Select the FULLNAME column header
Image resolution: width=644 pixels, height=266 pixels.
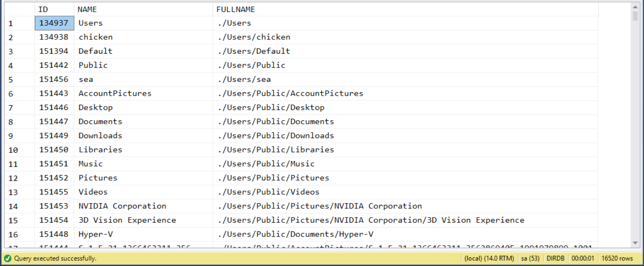tap(405, 9)
